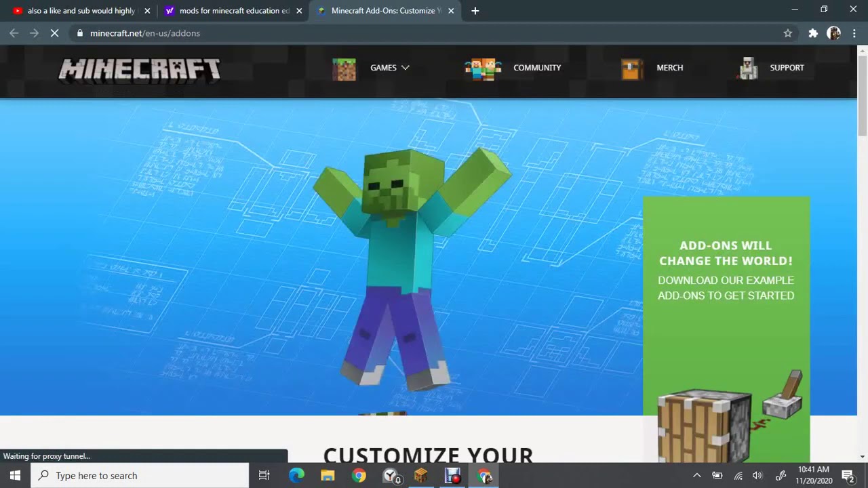Open the Action Center notifications icon
This screenshot has width=868, height=488.
click(848, 476)
